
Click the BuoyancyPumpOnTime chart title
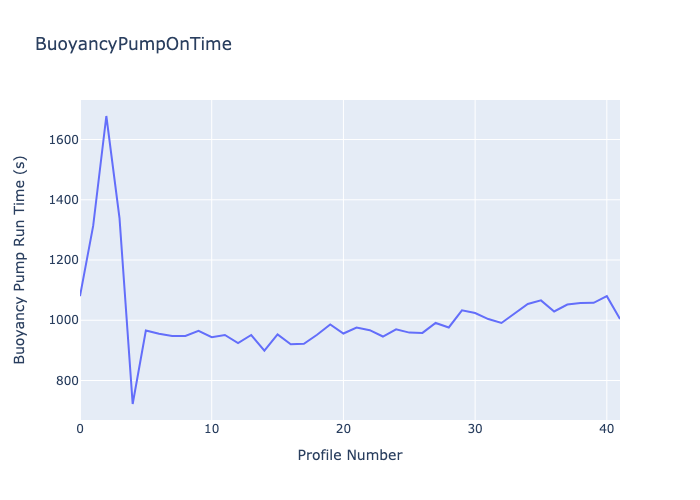click(x=133, y=44)
